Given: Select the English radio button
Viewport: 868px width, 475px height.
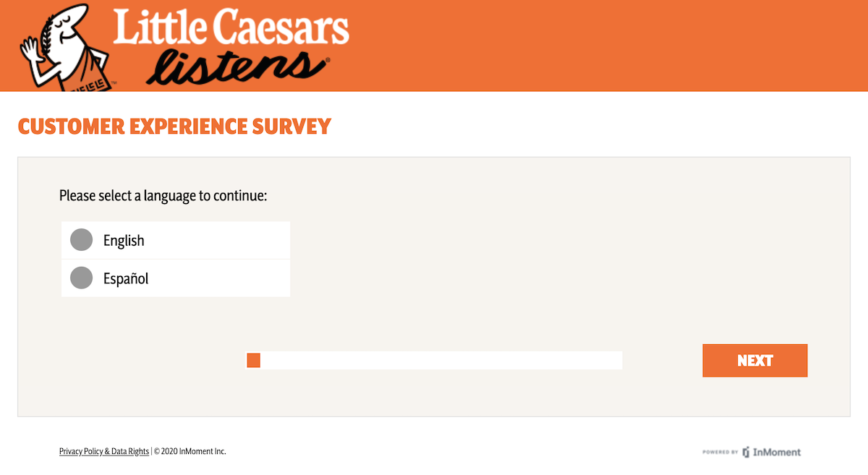Looking at the screenshot, I should pyautogui.click(x=82, y=240).
